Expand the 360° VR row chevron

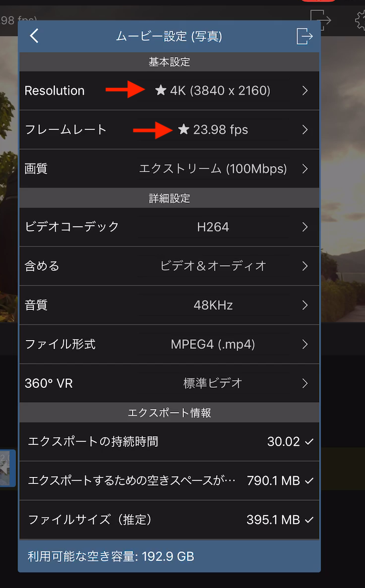(x=305, y=383)
